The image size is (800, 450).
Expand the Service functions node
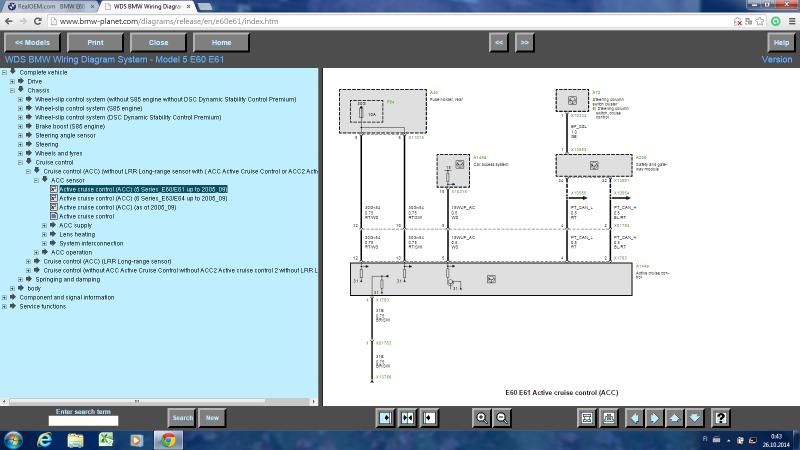point(13,306)
